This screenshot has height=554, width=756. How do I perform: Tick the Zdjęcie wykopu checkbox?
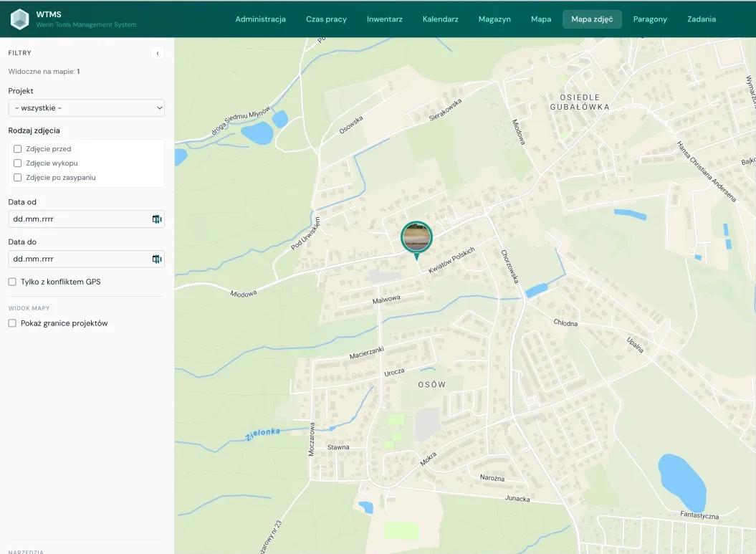pos(18,163)
